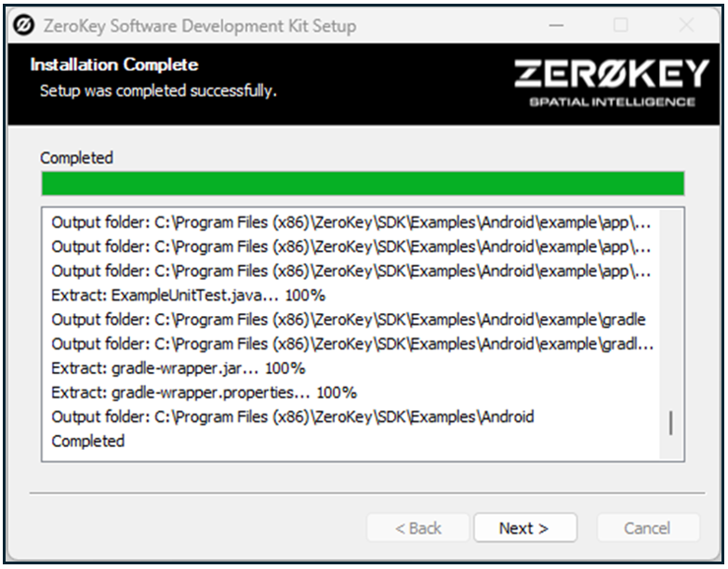Image resolution: width=728 pixels, height=569 pixels.
Task: Select the Output folder line ending in 'example\gradle'
Action: (348, 320)
